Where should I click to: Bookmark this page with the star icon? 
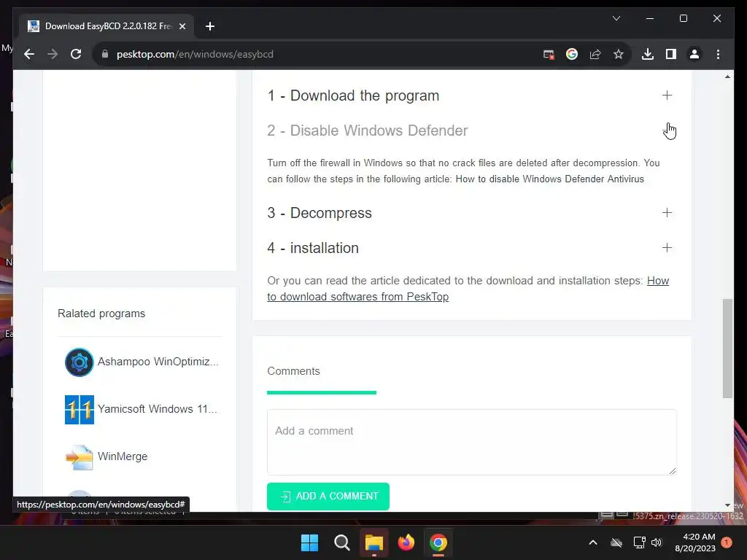click(x=619, y=54)
